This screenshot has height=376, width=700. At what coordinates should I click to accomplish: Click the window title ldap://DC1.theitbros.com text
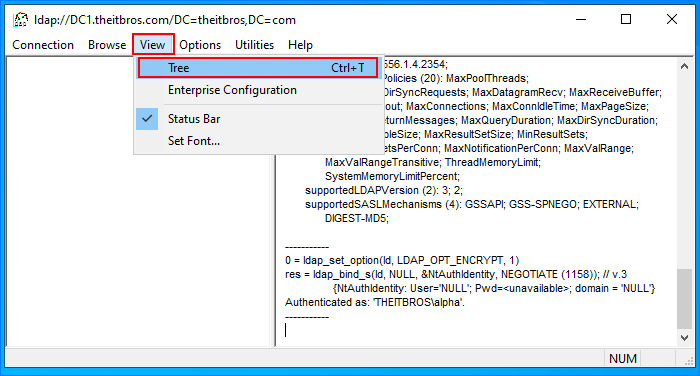click(165, 20)
